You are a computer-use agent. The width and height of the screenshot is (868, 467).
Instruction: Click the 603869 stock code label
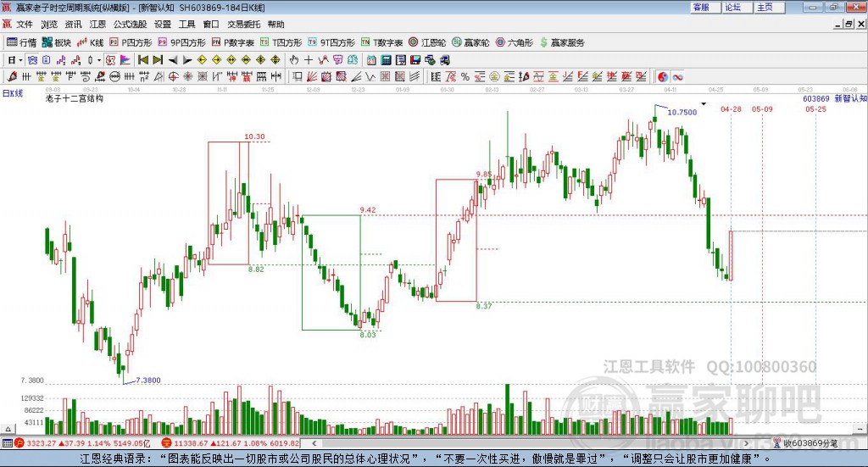pyautogui.click(x=816, y=98)
